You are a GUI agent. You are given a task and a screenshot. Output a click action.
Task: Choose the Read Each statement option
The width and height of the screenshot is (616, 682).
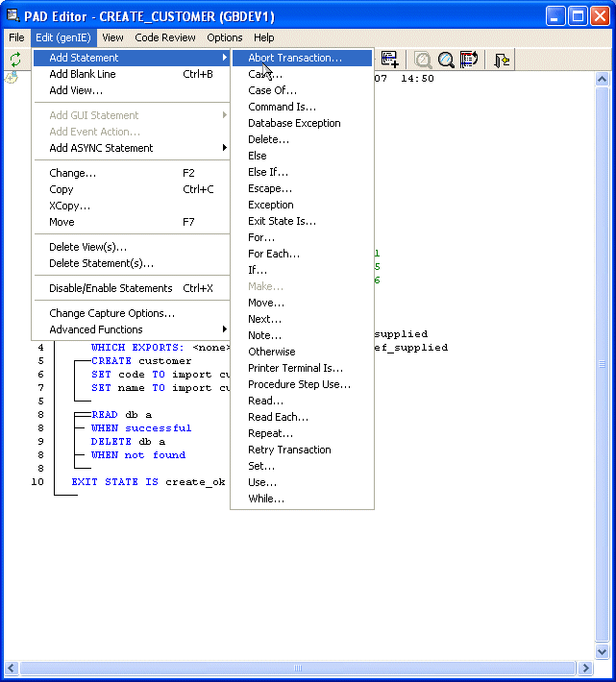(x=278, y=417)
